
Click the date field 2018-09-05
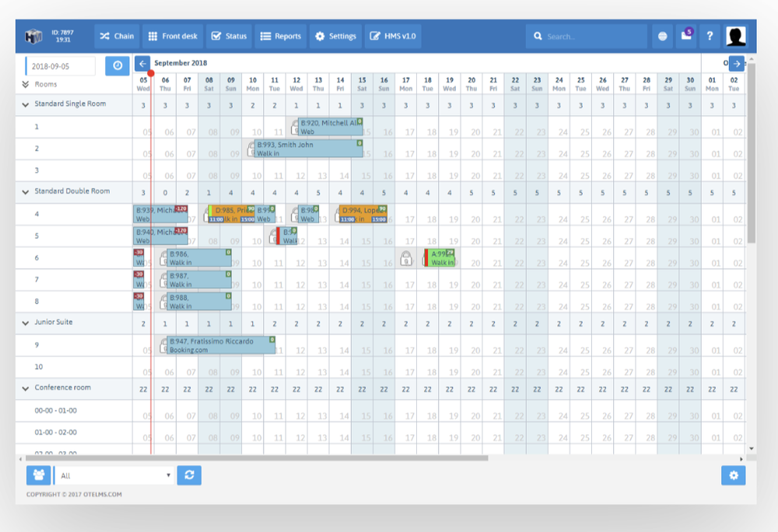(61, 66)
